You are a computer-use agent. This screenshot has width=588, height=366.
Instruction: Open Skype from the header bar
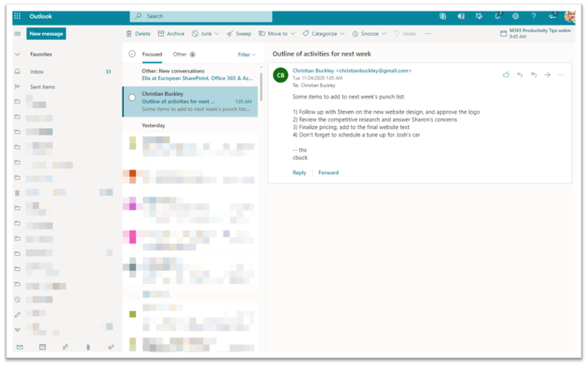[x=442, y=16]
